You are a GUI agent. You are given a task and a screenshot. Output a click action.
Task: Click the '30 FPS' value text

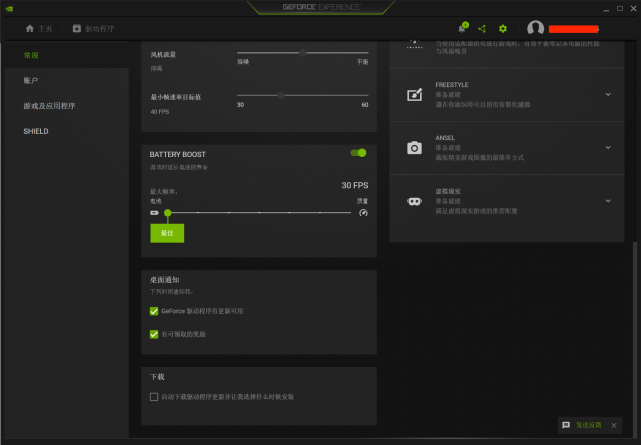click(x=354, y=185)
